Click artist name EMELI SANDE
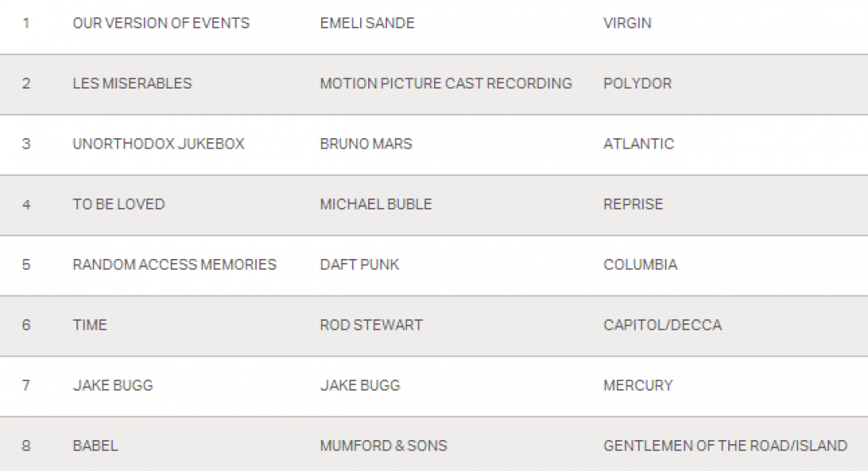Screen dimensions: 868x471 pyautogui.click(x=367, y=23)
